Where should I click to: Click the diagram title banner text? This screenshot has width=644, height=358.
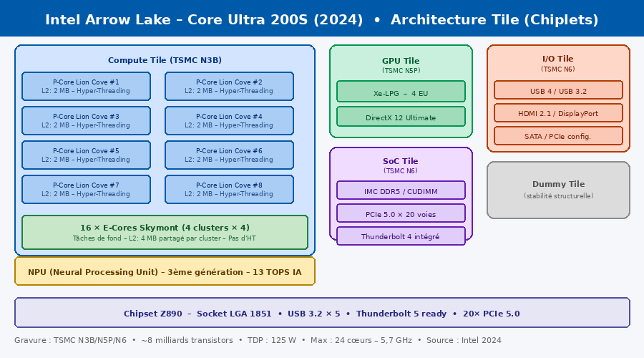point(321,20)
